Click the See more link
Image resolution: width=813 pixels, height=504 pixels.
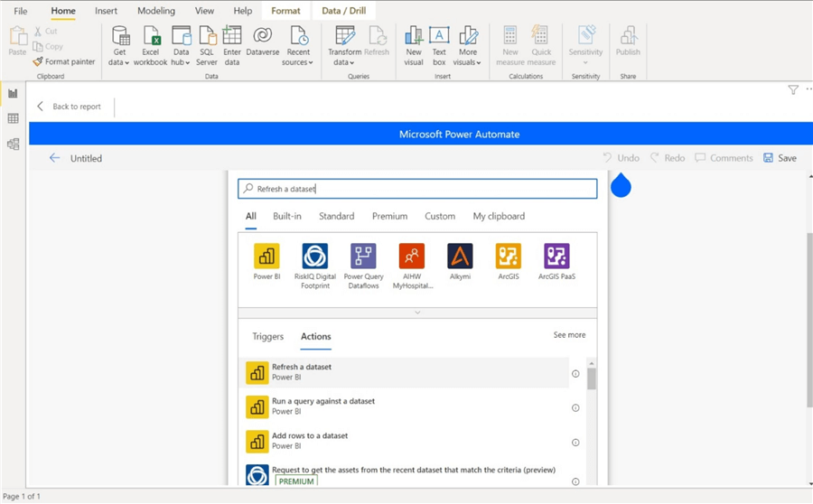coord(569,335)
